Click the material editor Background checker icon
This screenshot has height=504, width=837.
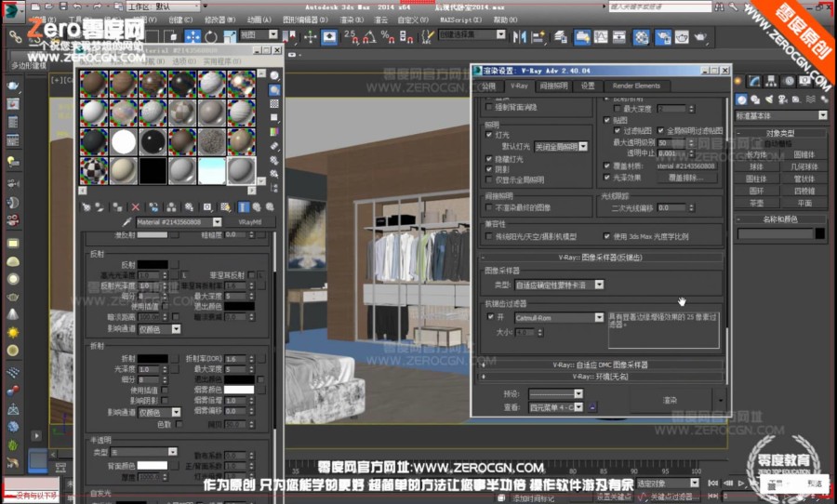[x=275, y=105]
